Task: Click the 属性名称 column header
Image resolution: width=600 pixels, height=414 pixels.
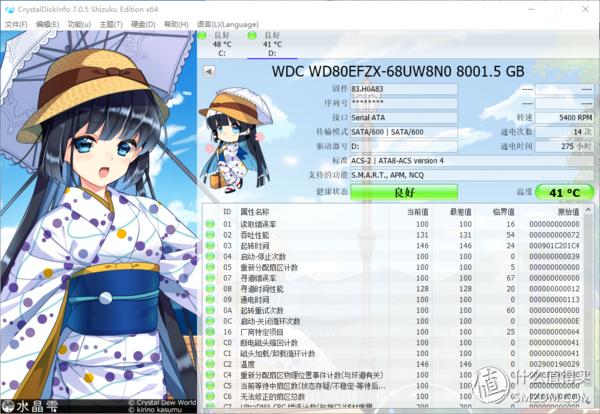Action: [254, 212]
